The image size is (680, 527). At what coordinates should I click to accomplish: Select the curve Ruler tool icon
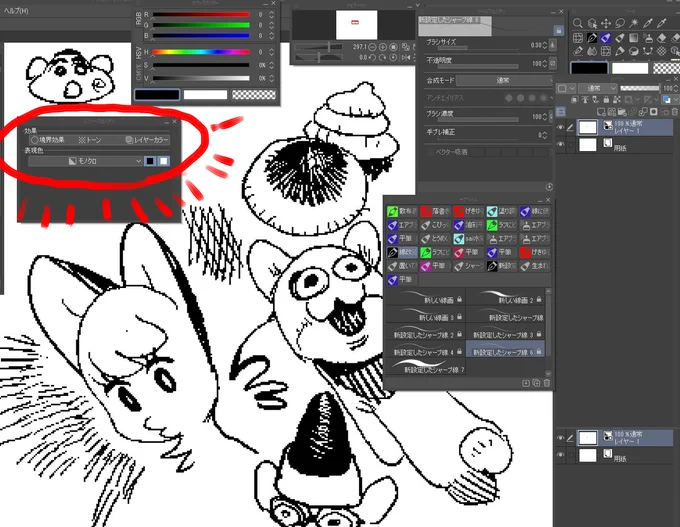point(648,51)
